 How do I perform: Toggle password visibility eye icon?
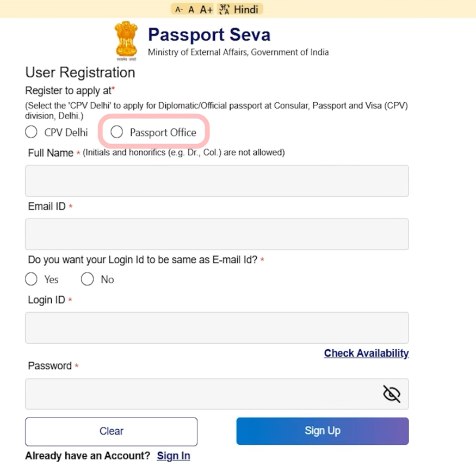[391, 394]
